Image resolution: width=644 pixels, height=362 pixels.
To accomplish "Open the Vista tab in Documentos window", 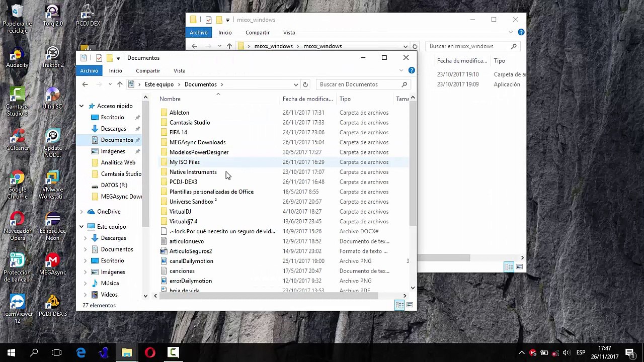I will pos(180,71).
